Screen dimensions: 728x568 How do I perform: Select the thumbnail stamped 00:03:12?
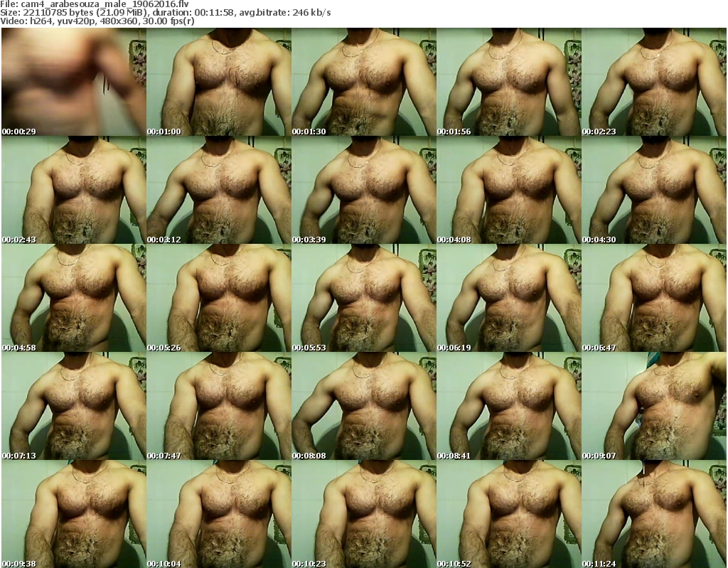(x=219, y=190)
